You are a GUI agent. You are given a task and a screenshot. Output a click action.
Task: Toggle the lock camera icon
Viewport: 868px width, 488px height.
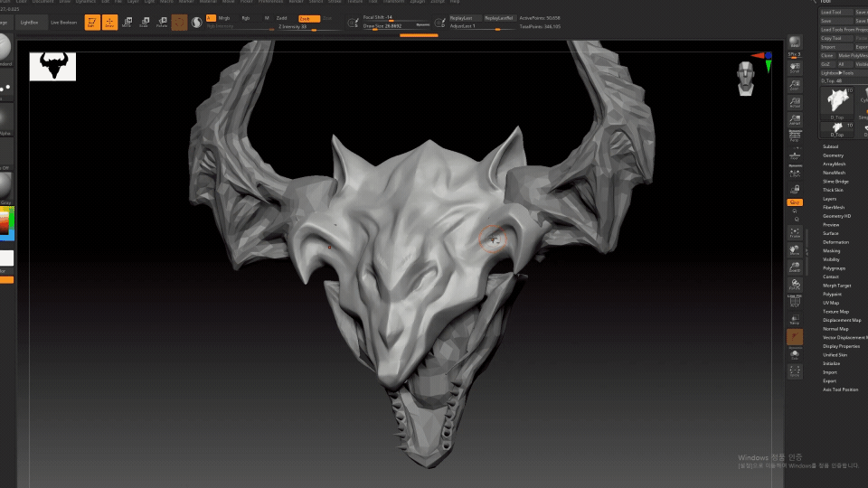[795, 189]
